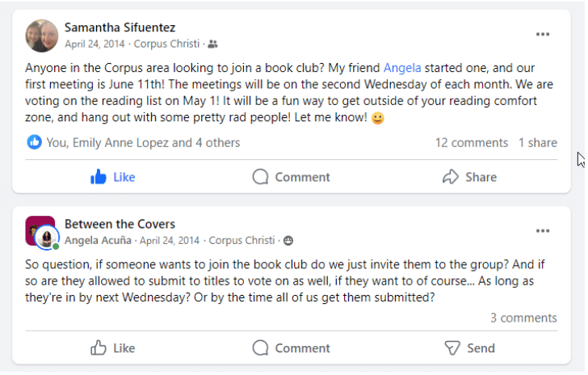
Task: Open Samantha Sifuentez's profile picture
Action: pos(41,36)
